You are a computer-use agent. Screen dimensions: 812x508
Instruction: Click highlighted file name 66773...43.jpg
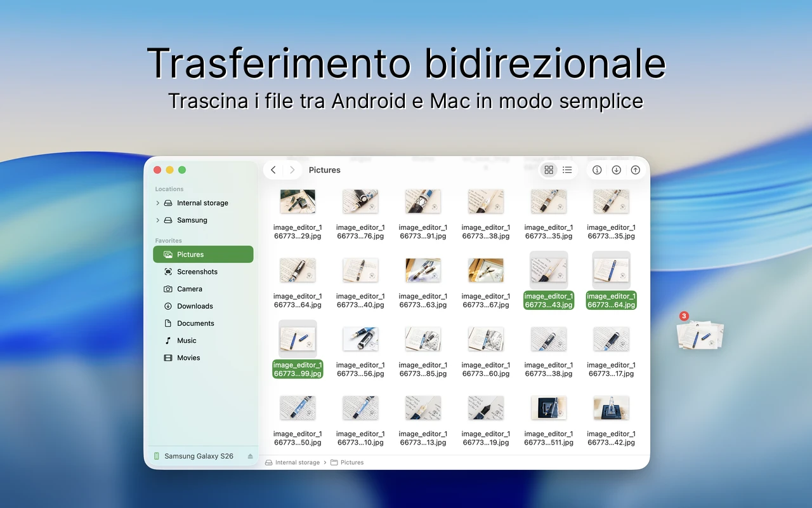pyautogui.click(x=549, y=300)
